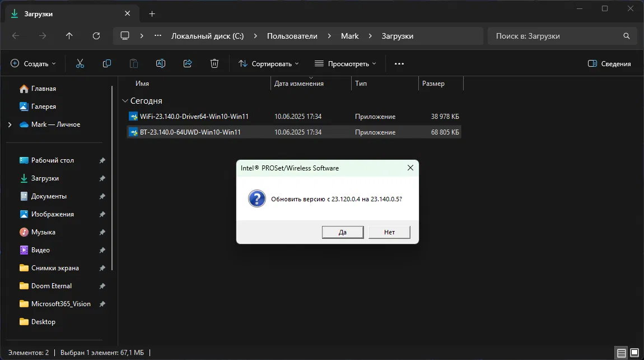Screen dimensions: 644x360
Task: Expand the hidden path with ellipsis in the address bar
Action: [x=158, y=36]
